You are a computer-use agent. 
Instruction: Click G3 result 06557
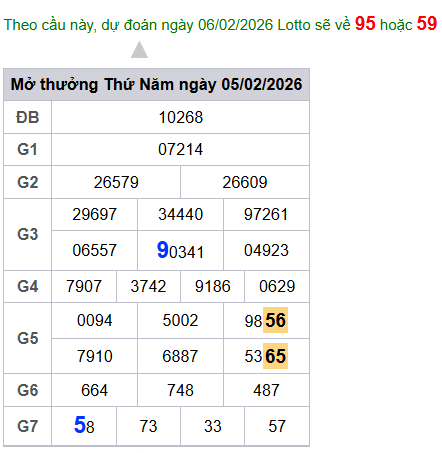click(x=95, y=250)
